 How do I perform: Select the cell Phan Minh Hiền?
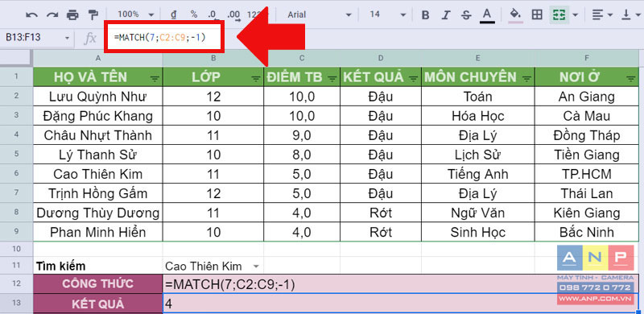coord(97,232)
